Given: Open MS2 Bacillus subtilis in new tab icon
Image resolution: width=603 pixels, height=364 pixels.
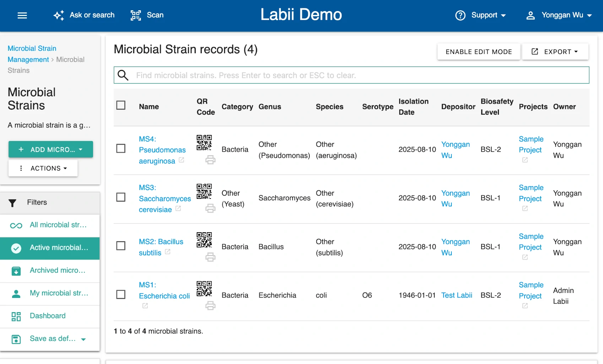Looking at the screenshot, I should coord(168,252).
